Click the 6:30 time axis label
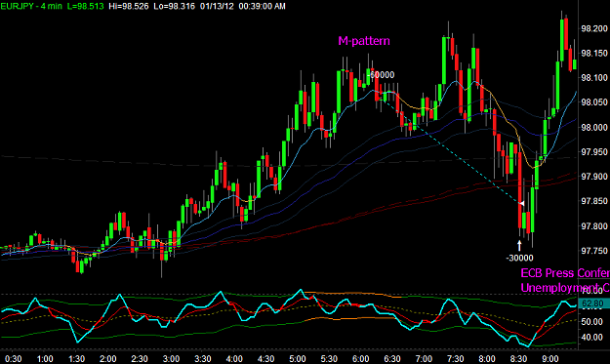 392,358
